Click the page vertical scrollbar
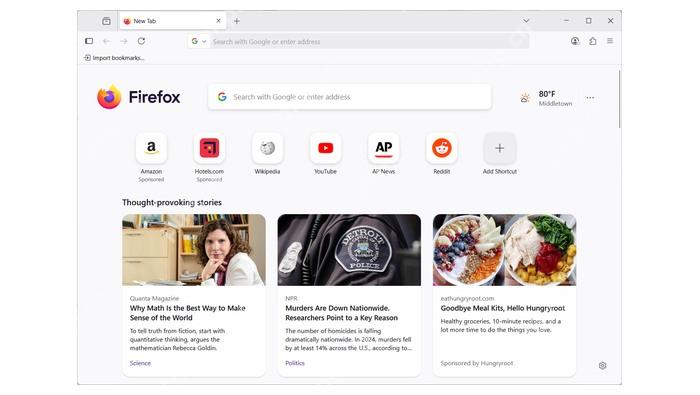The height and width of the screenshot is (395, 700). point(619,99)
